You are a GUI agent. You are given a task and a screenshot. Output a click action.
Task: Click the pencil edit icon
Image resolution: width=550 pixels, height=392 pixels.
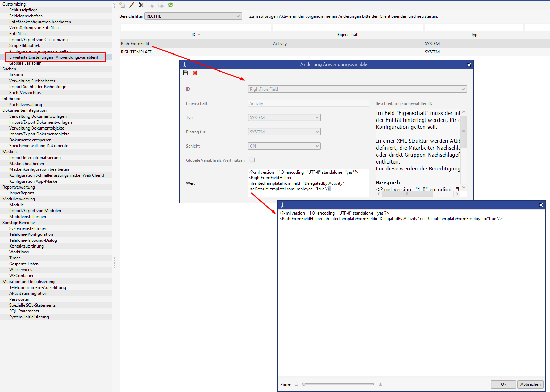[x=132, y=5]
